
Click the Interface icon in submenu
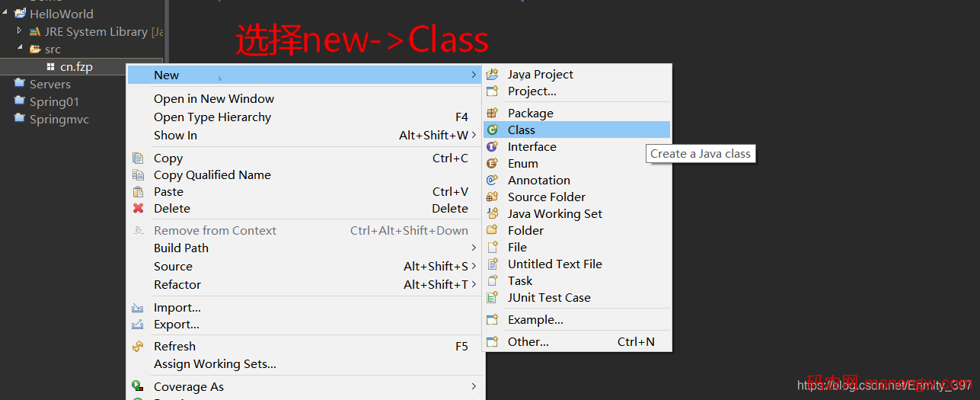coord(493,147)
